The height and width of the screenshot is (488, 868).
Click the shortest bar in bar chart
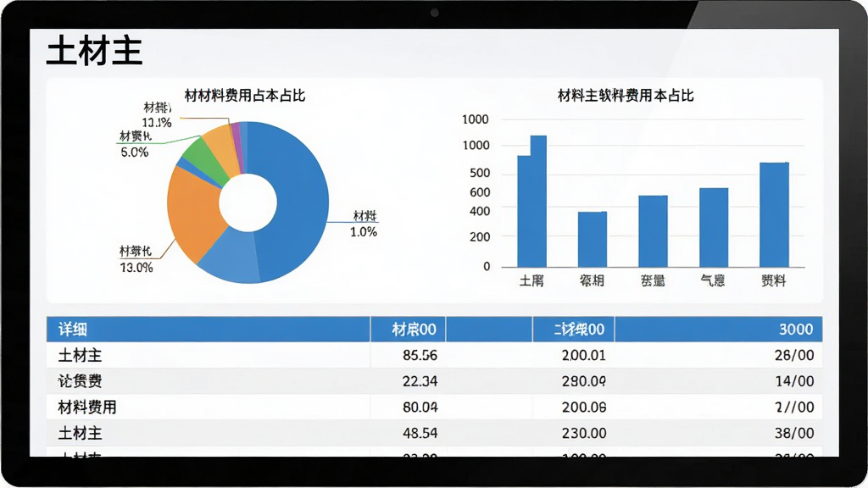click(x=593, y=239)
